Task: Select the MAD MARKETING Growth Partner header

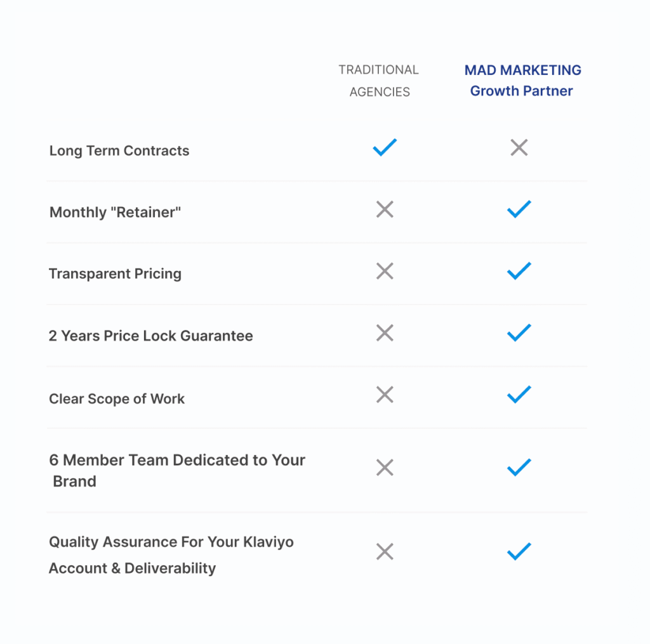Action: (522, 81)
